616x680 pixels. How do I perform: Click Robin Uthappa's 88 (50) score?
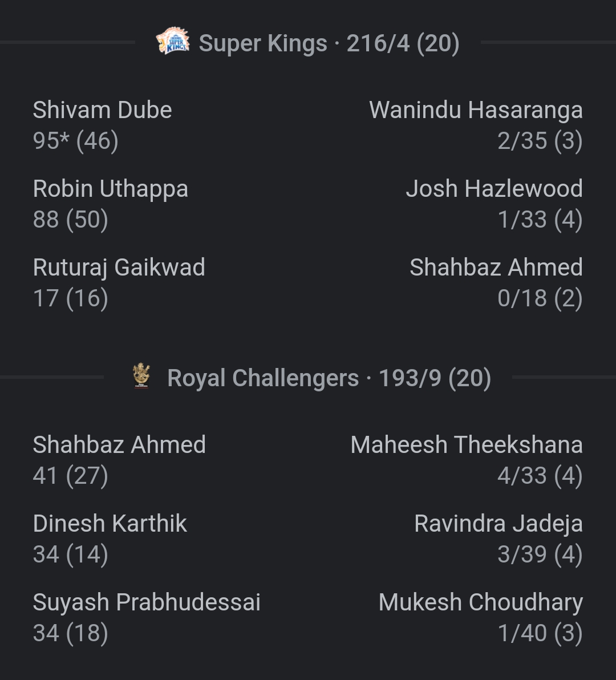[70, 219]
